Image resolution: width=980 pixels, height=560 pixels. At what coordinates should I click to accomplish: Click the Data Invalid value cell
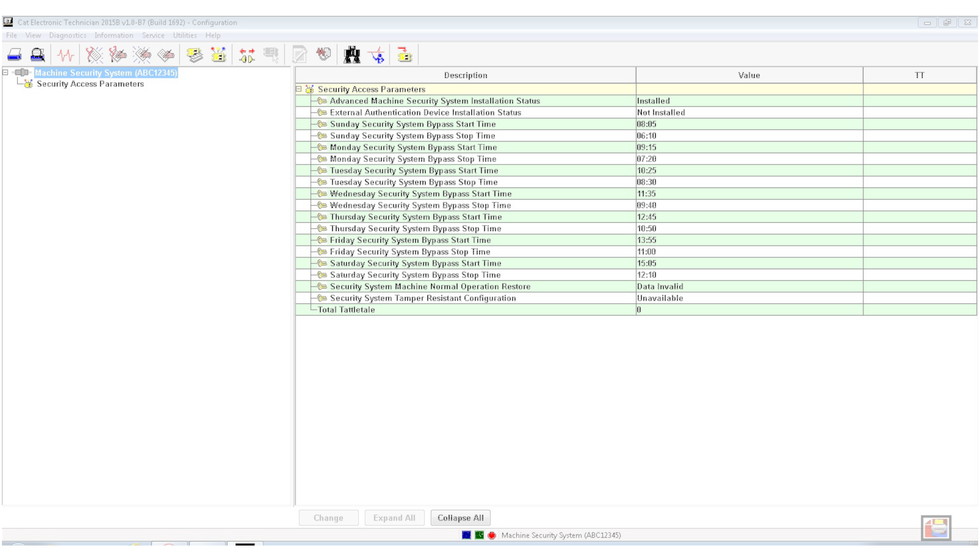(x=749, y=287)
